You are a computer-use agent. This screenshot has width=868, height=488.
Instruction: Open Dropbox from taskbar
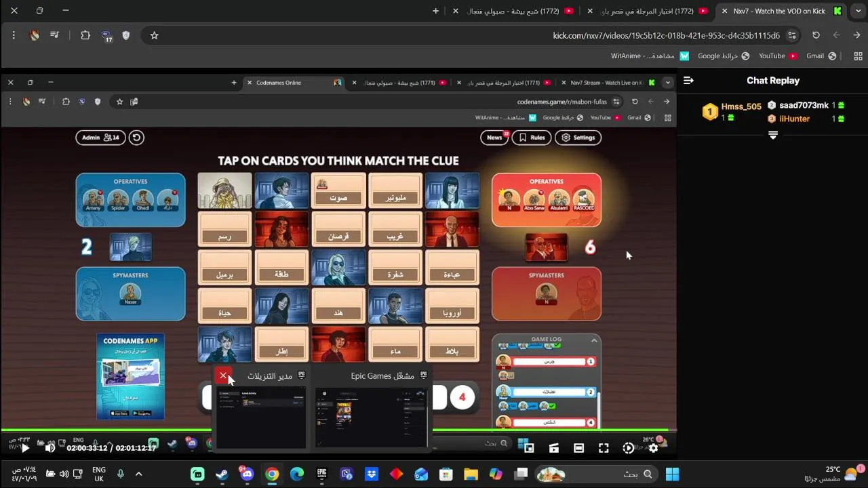(372, 474)
